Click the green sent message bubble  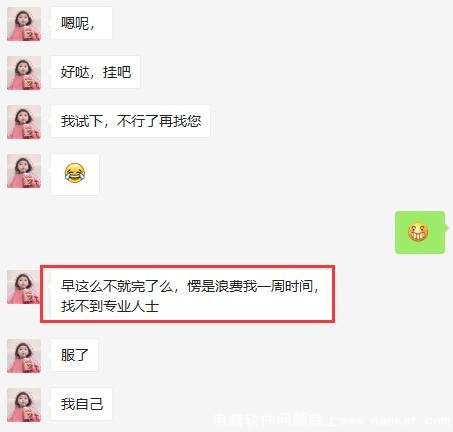pos(420,232)
